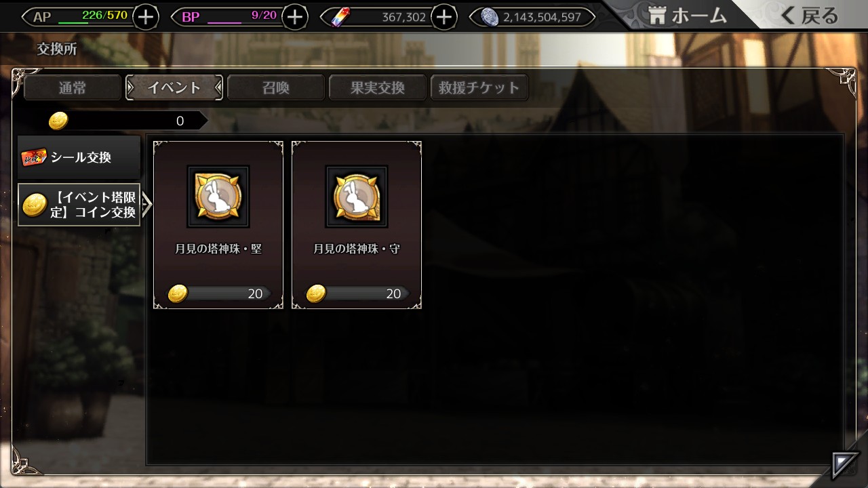Select the 月見の塔神珠・守 orb icon
Screen dimensions: 868x488
[357, 196]
